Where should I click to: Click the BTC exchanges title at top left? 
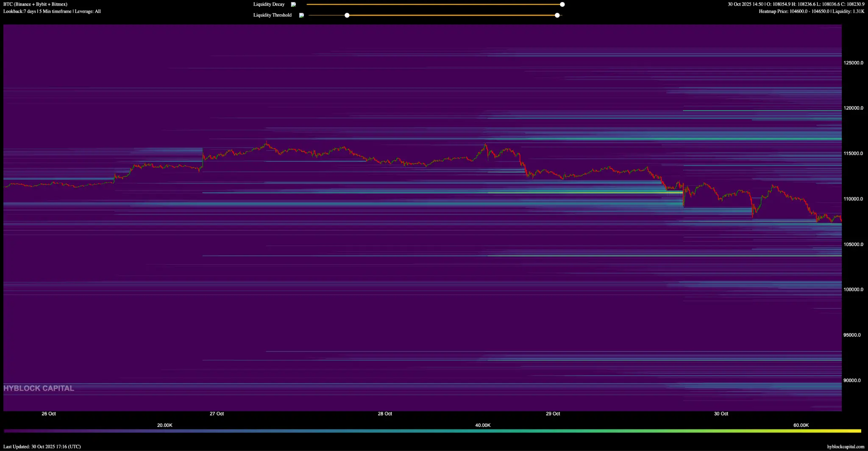(x=35, y=4)
